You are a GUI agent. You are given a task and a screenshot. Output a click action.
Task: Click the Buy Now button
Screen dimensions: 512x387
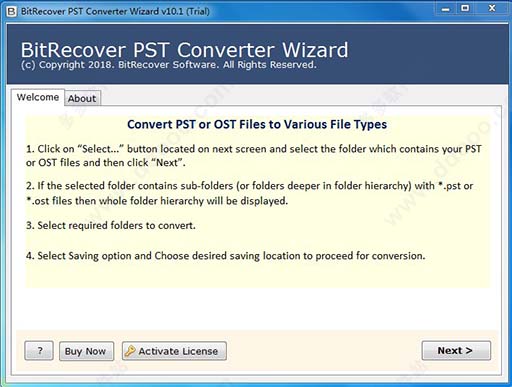[86, 351]
